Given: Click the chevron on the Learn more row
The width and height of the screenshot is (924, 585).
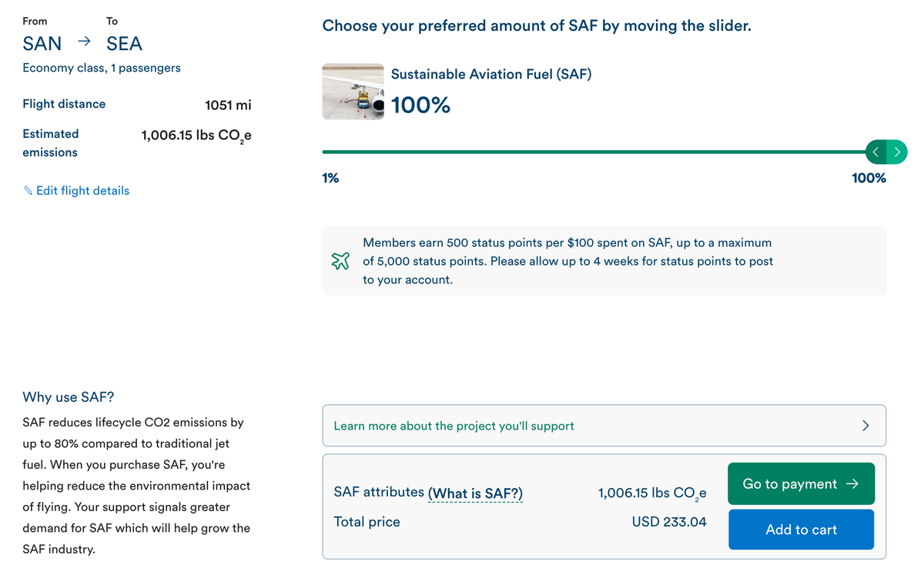Looking at the screenshot, I should 865,426.
